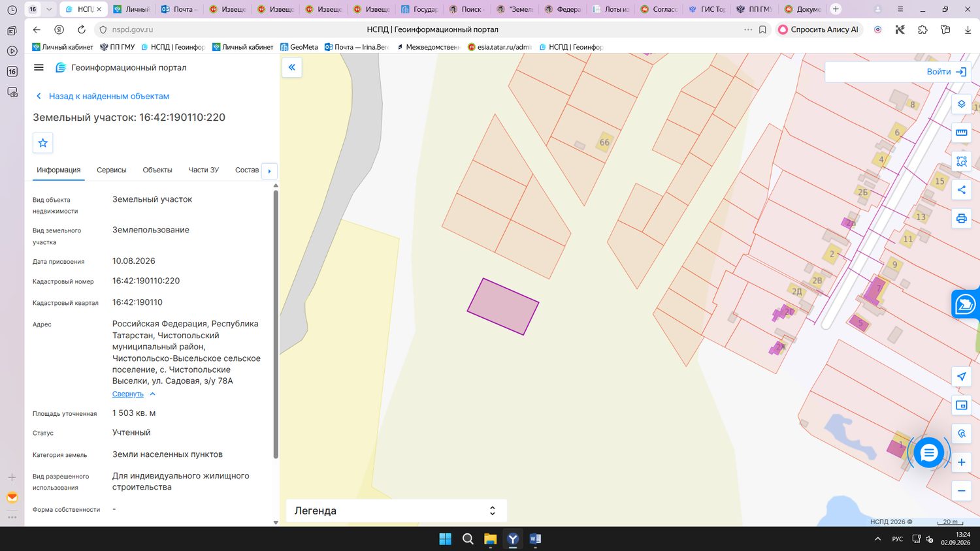Show hidden system tray icons

point(877,539)
